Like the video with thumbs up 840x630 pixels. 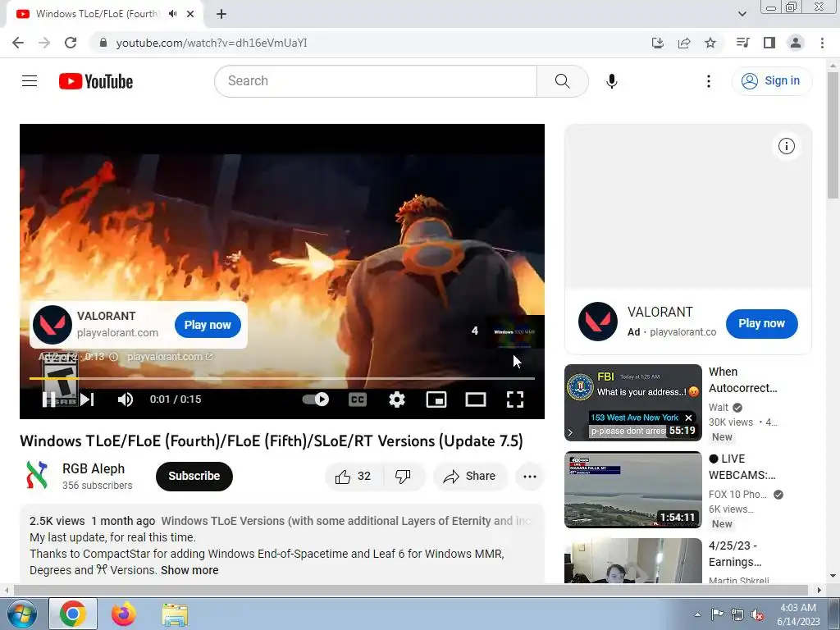tap(353, 477)
